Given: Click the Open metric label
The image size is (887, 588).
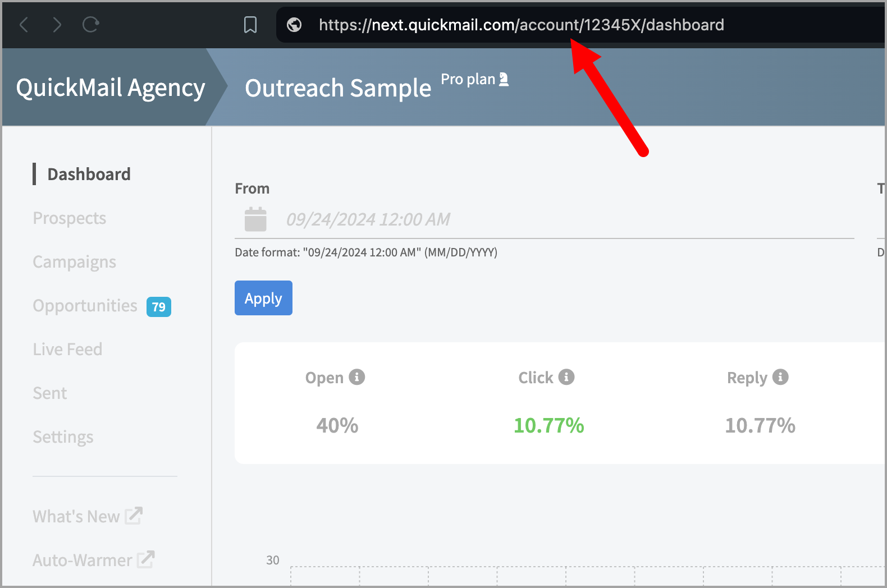Looking at the screenshot, I should (x=324, y=378).
